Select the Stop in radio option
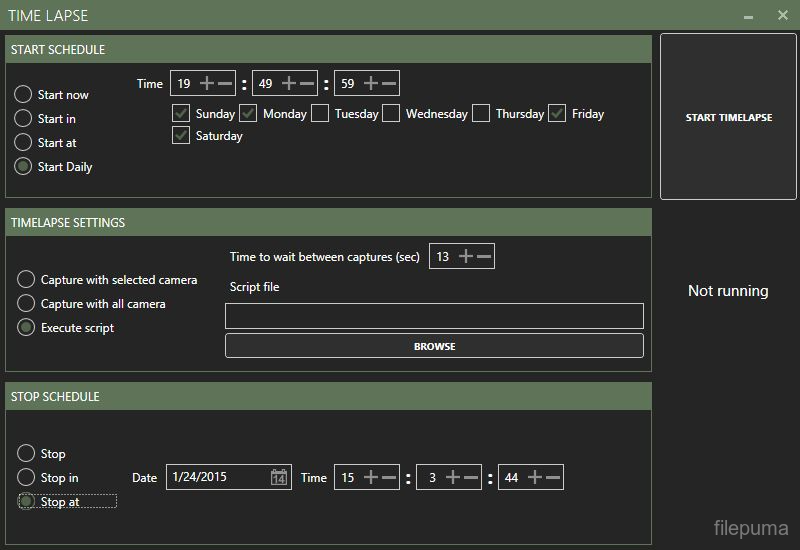Screen dimensions: 800x550 point(26,478)
